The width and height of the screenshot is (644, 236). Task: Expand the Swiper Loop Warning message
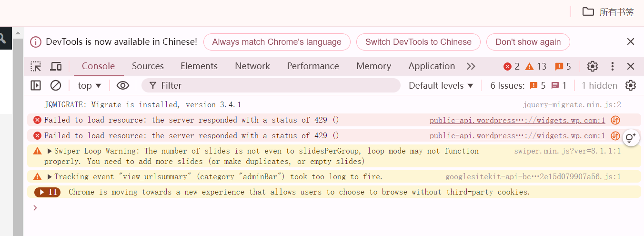[50, 151]
